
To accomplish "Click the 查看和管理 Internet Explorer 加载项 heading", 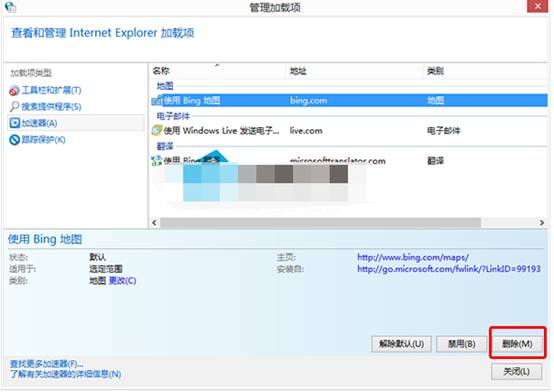I will pyautogui.click(x=102, y=33).
